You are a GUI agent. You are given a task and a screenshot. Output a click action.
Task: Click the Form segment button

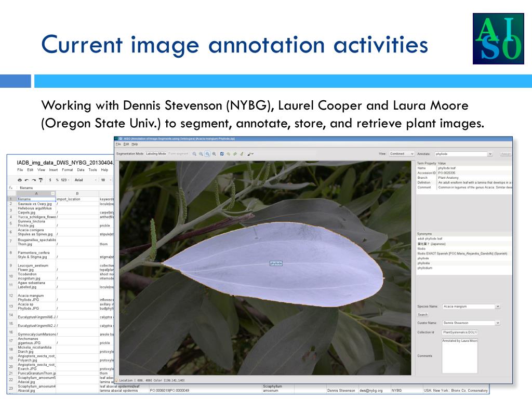tap(178, 154)
